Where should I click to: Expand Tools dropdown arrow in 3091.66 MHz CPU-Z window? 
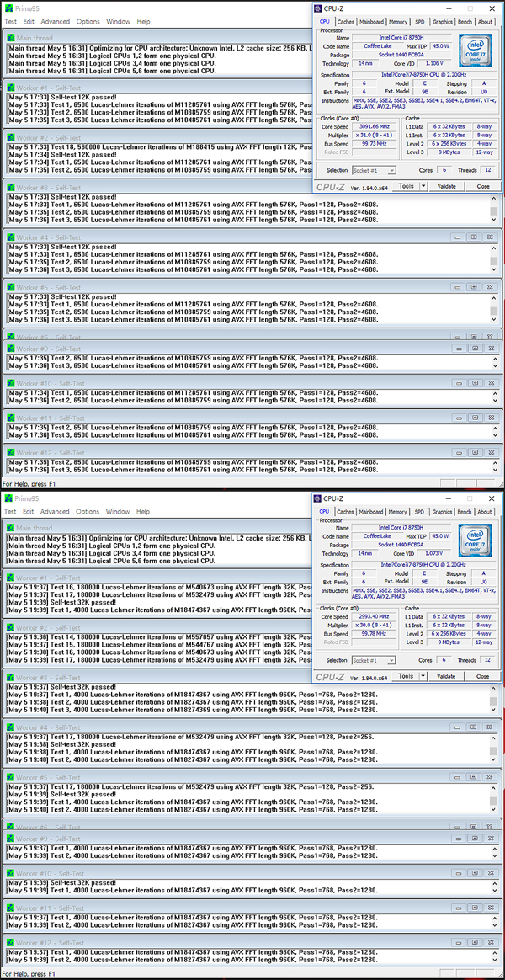pos(423,186)
